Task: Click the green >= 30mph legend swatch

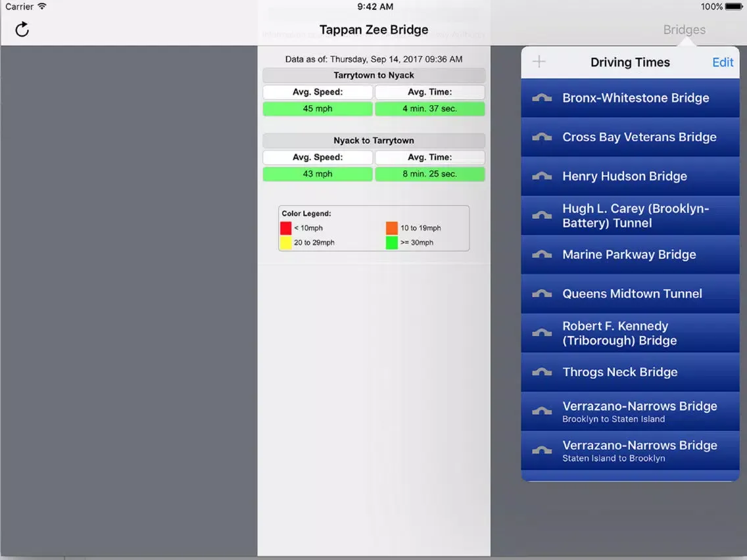Action: point(392,243)
